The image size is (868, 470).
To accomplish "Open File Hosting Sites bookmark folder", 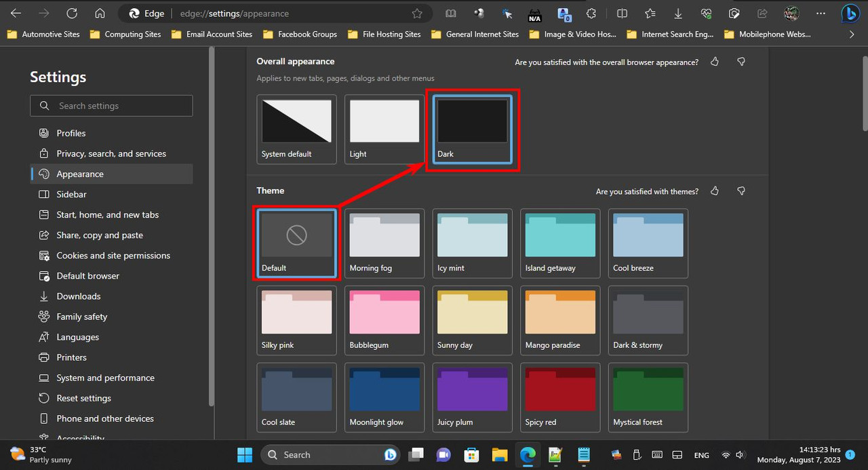I will tap(384, 34).
